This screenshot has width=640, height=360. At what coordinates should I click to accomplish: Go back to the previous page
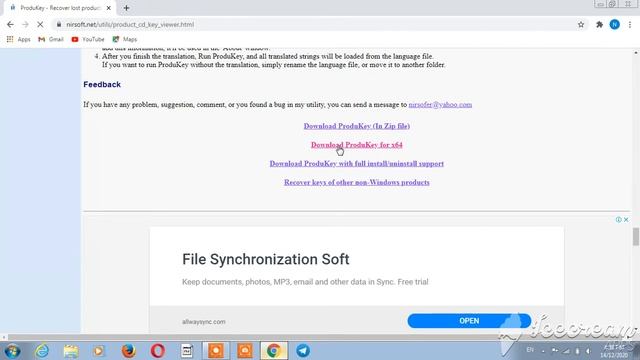click(10, 24)
